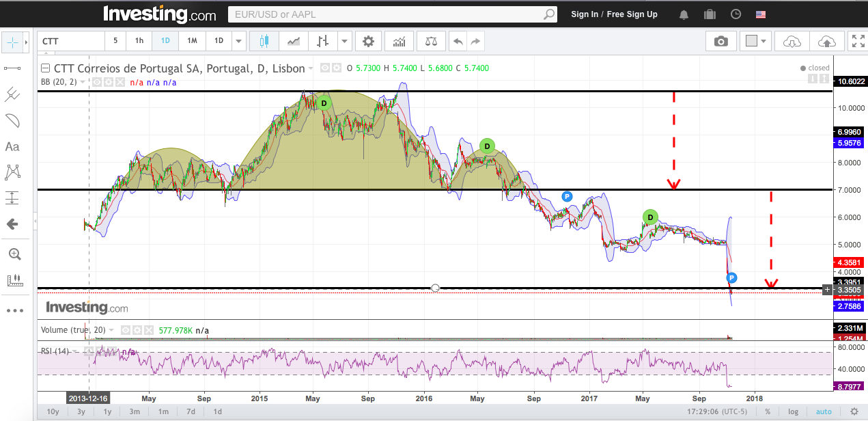The height and width of the screenshot is (421, 868).
Task: Select the candlestick chart style
Action: point(264,41)
